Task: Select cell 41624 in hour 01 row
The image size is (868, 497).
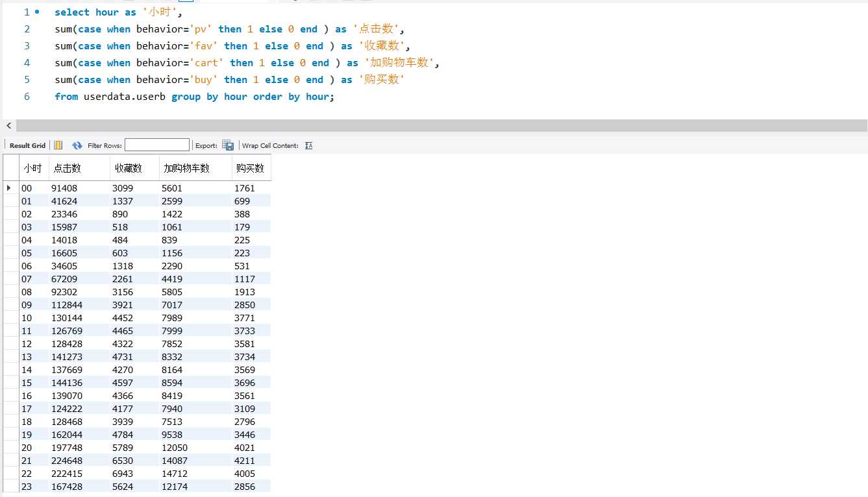Action: point(79,201)
